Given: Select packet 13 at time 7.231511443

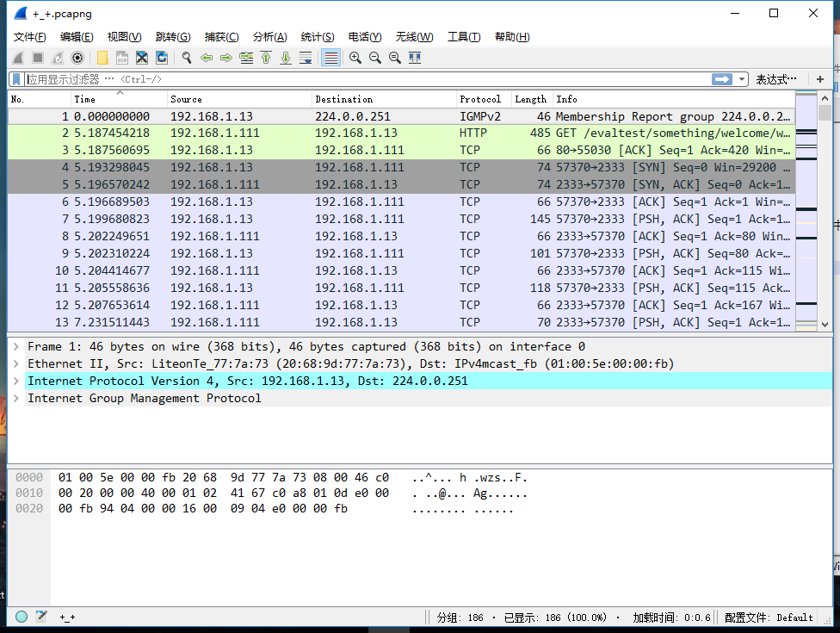Looking at the screenshot, I should click(x=401, y=322).
